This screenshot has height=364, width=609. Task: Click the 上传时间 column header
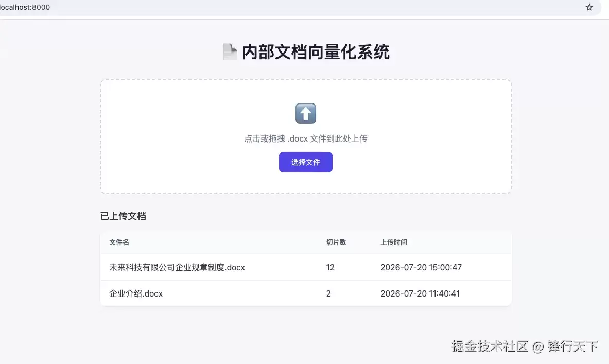(393, 242)
